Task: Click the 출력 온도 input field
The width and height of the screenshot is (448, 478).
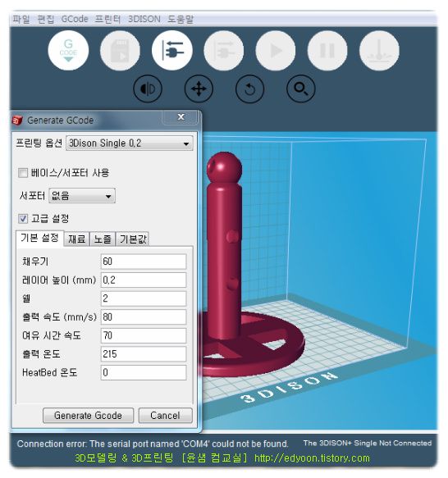Action: click(x=144, y=354)
